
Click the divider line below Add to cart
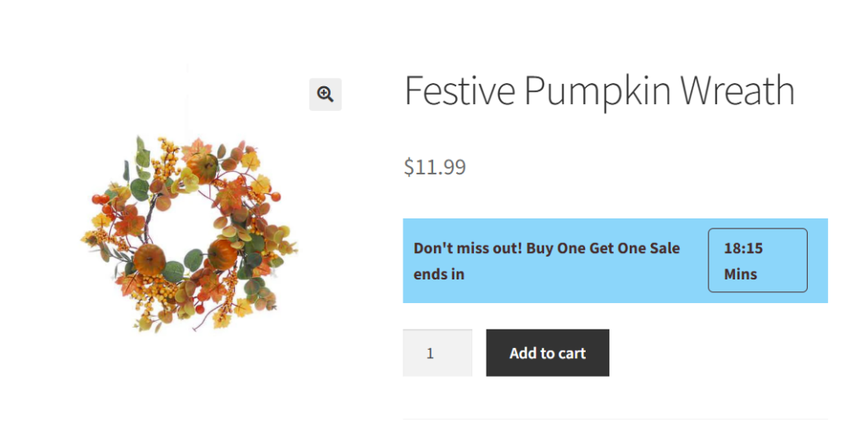[615, 419]
